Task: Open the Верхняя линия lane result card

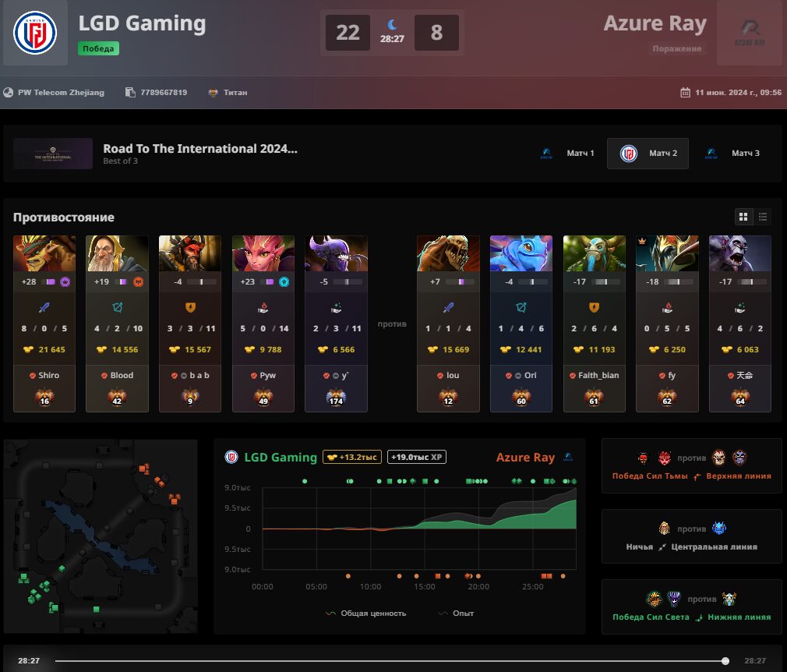Action: click(x=692, y=466)
